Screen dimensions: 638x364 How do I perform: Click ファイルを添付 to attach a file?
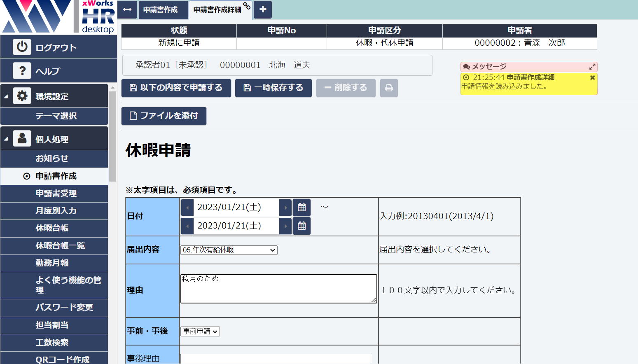(x=164, y=116)
